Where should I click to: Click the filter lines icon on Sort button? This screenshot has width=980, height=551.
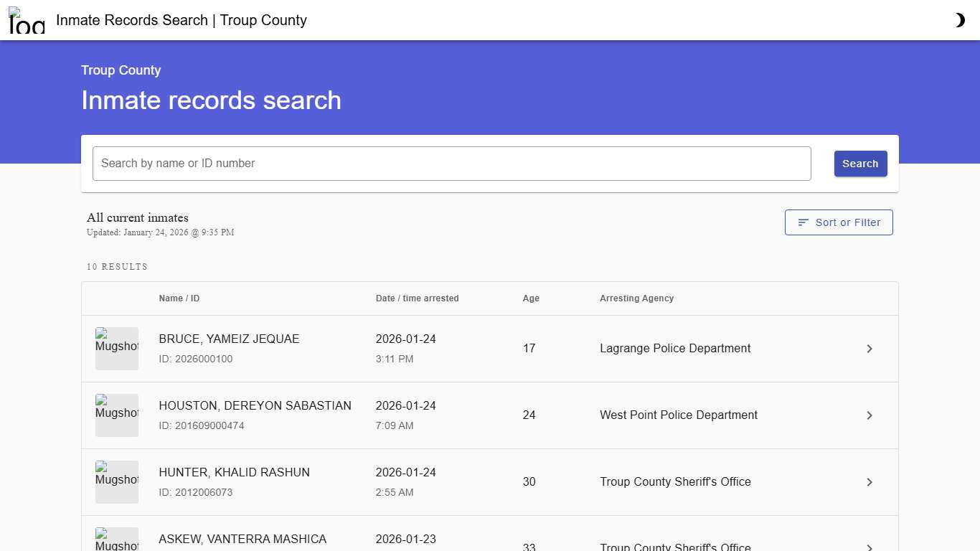tap(802, 222)
